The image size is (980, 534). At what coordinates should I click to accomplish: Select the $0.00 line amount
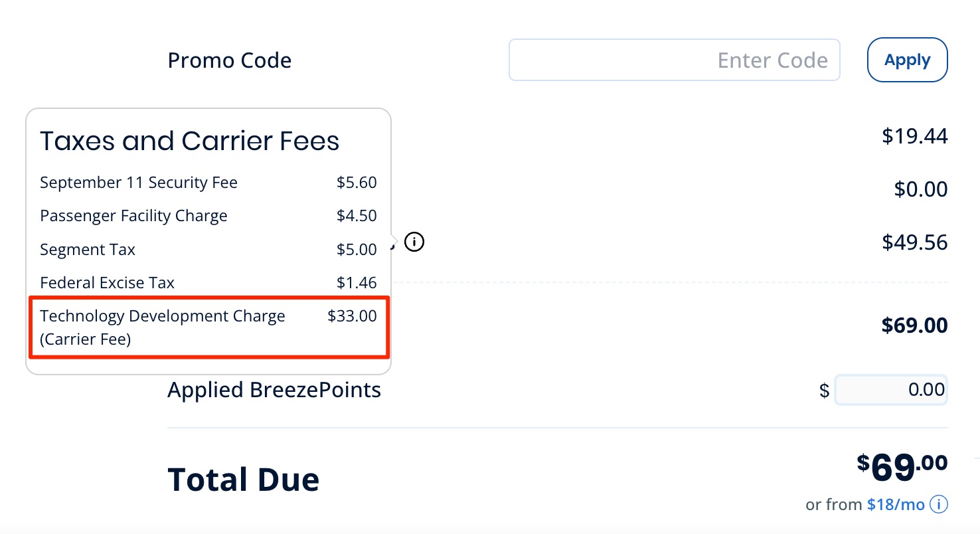tap(922, 189)
